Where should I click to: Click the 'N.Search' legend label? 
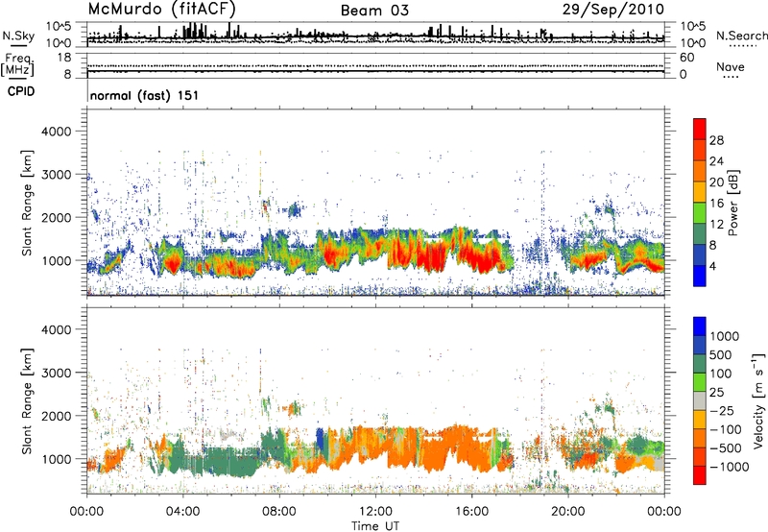coord(742,36)
